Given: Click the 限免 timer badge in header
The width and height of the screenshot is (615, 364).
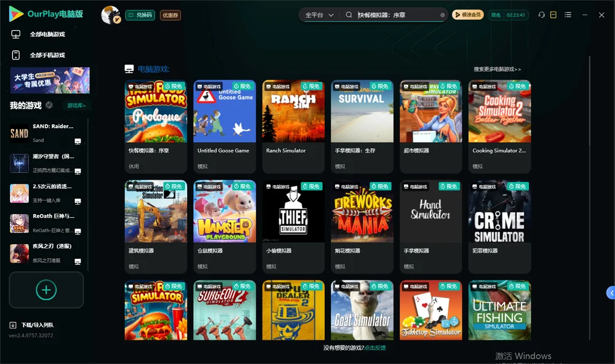Looking at the screenshot, I should coord(509,15).
